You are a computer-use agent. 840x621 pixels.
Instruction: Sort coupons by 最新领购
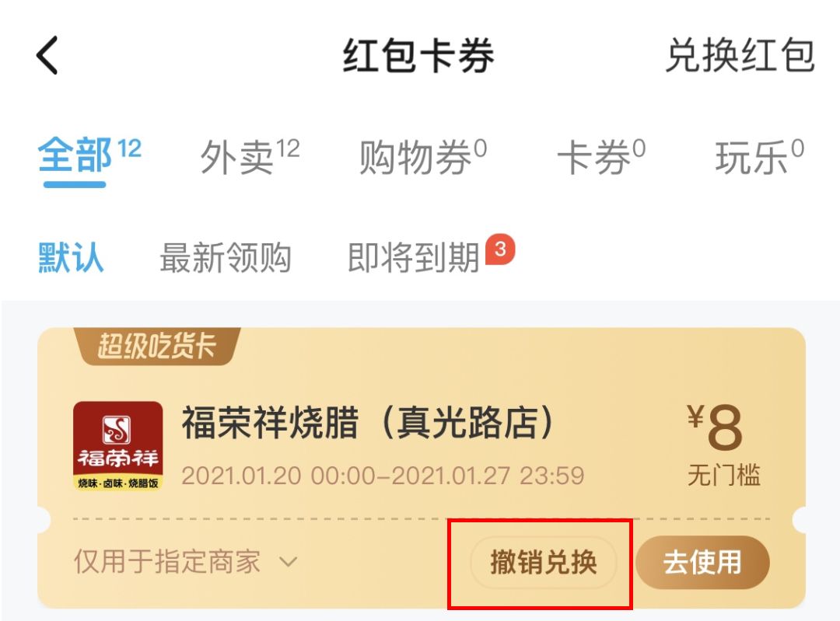[225, 257]
